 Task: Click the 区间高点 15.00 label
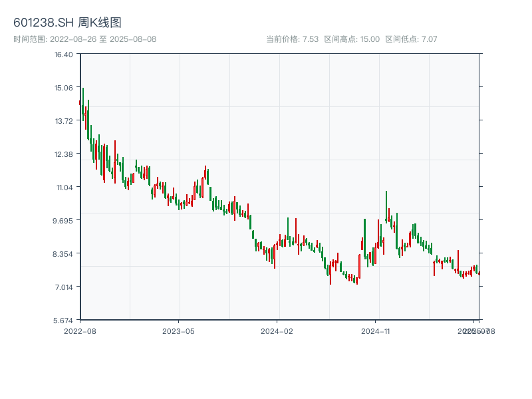(351, 39)
